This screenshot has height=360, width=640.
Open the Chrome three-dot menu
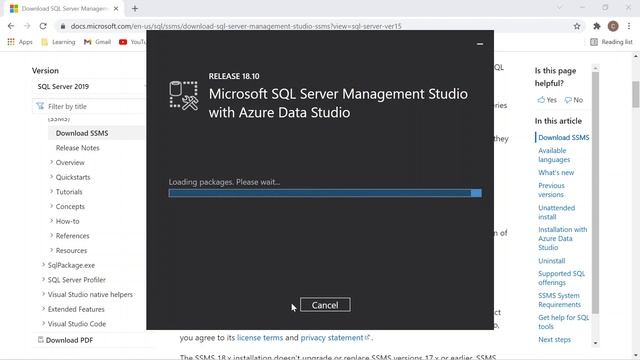[x=629, y=26]
